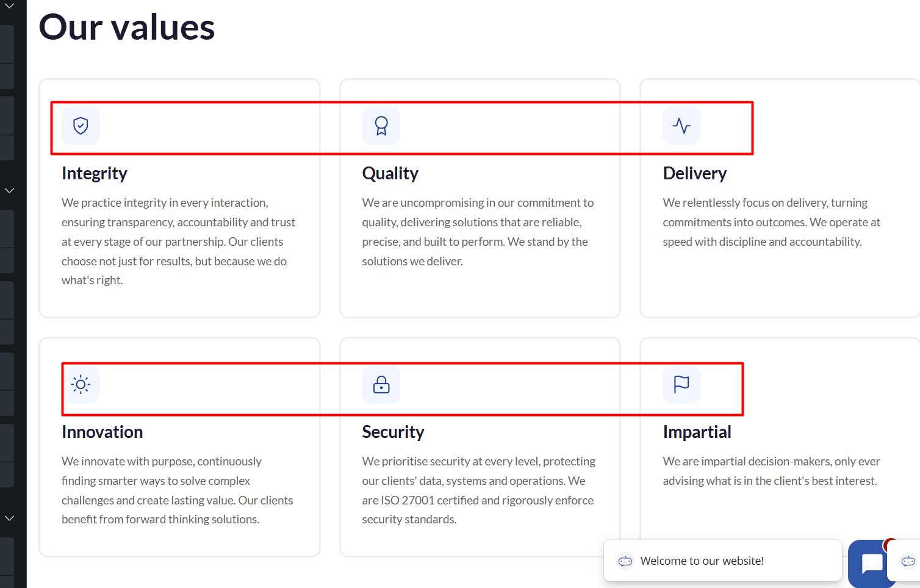
Task: Click the Innovation card title
Action: [102, 432]
